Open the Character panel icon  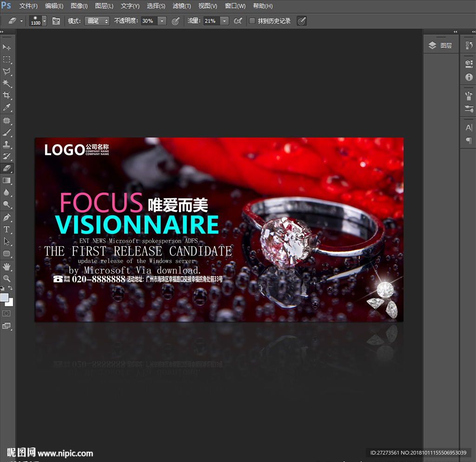pos(469,128)
